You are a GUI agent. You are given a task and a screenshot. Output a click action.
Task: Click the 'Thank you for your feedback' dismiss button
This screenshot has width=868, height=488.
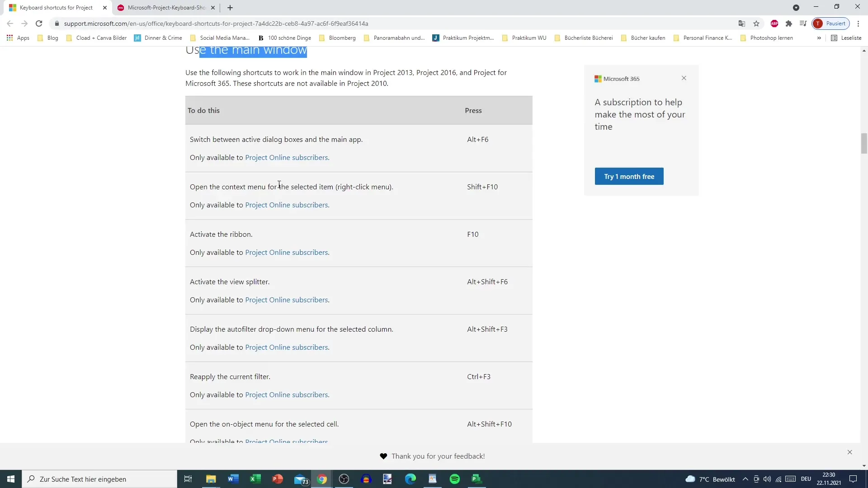click(850, 452)
